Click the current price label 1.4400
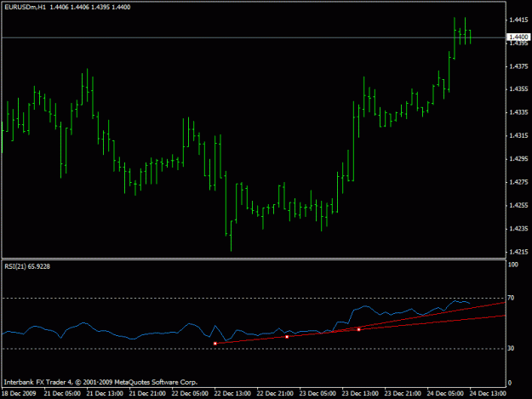Viewport: 532px width, 399px height. click(x=518, y=37)
